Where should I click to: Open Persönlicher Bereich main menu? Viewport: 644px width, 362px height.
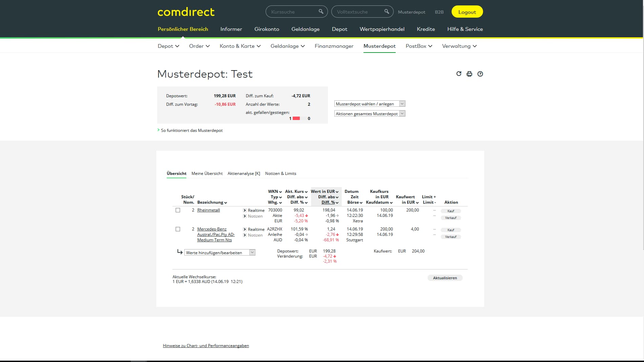183,29
